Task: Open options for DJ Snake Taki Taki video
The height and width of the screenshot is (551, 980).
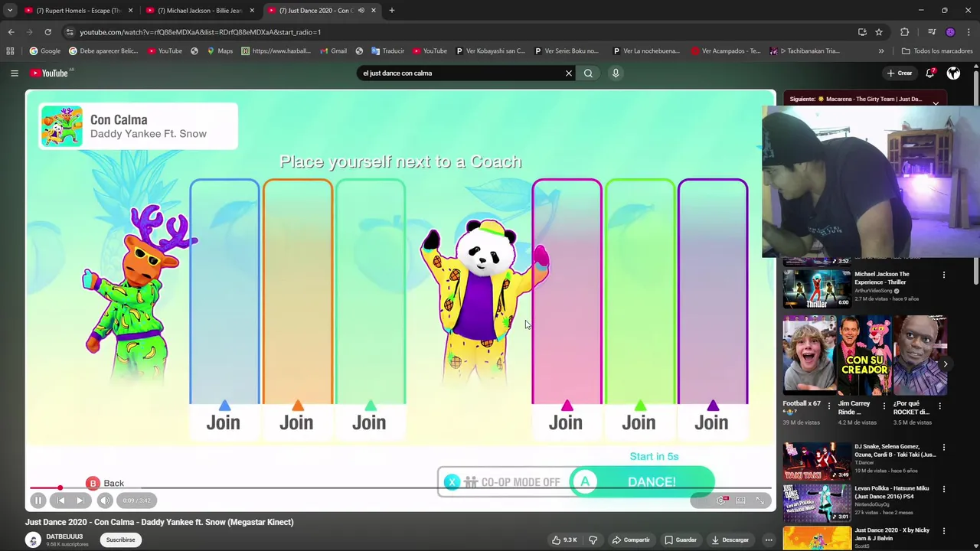Action: [944, 447]
